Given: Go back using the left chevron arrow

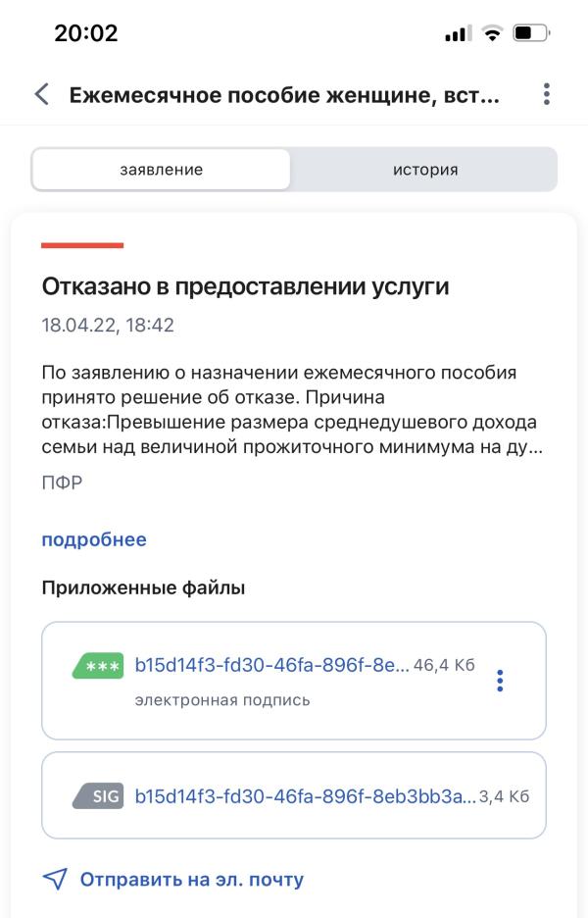Looking at the screenshot, I should pos(41,94).
